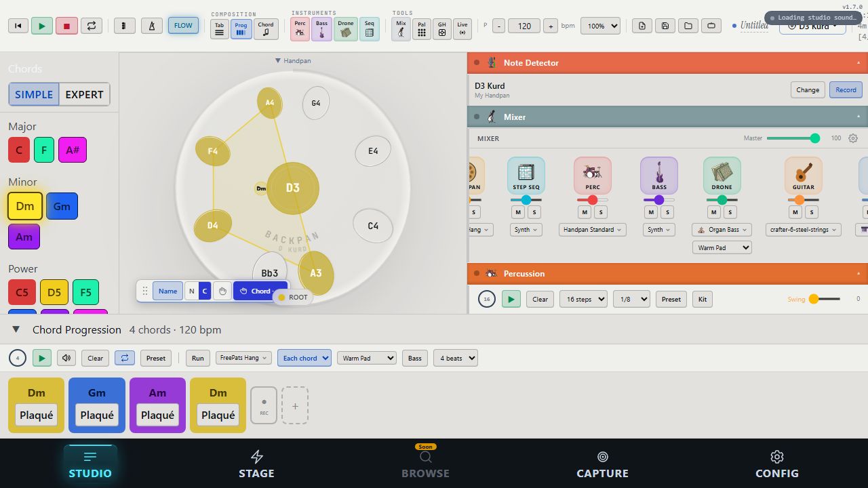Go to the STUDIO tab
868x488 pixels.
click(90, 465)
